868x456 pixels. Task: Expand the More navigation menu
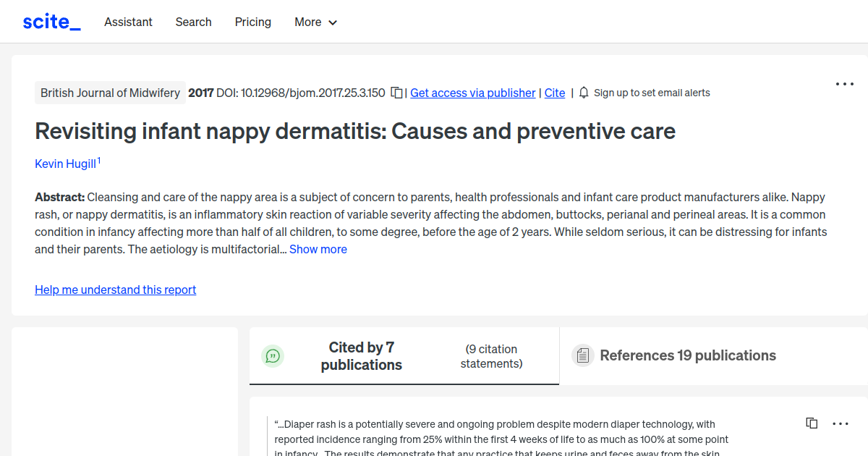tap(315, 22)
